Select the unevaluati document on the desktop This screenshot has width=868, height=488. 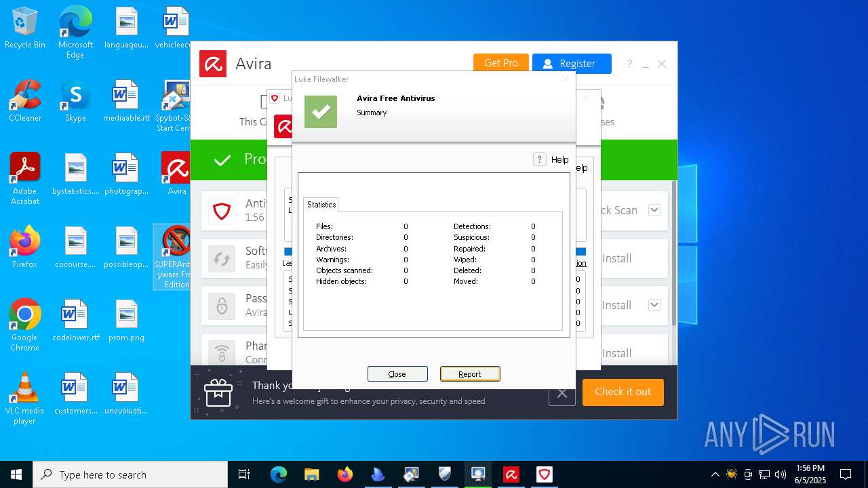point(126,394)
